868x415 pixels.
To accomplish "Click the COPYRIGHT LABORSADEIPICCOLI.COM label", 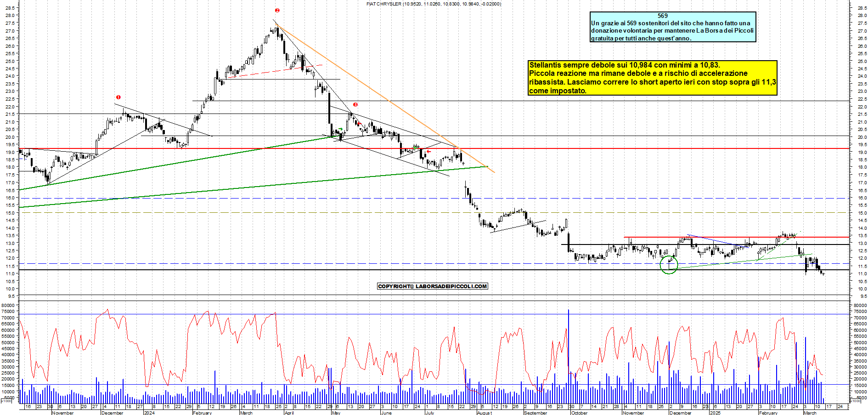I will click(432, 286).
